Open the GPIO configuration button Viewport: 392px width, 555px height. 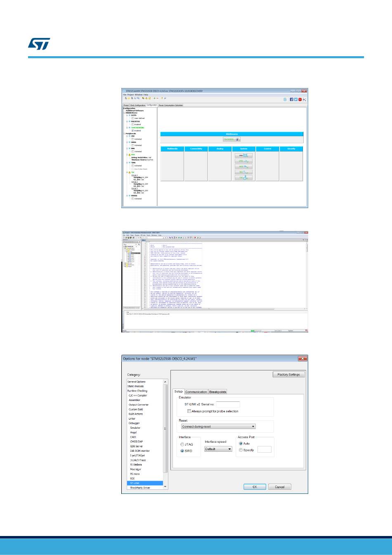point(243,161)
